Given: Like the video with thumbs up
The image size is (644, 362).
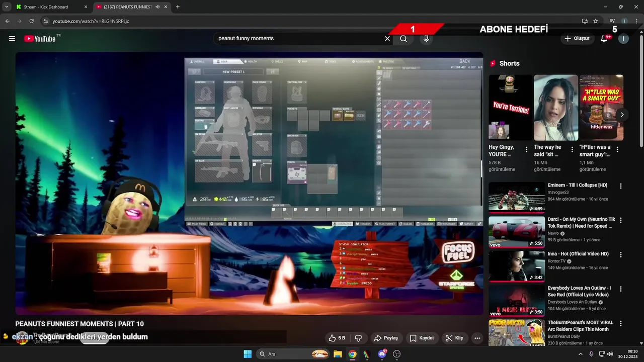Looking at the screenshot, I should pos(337,338).
